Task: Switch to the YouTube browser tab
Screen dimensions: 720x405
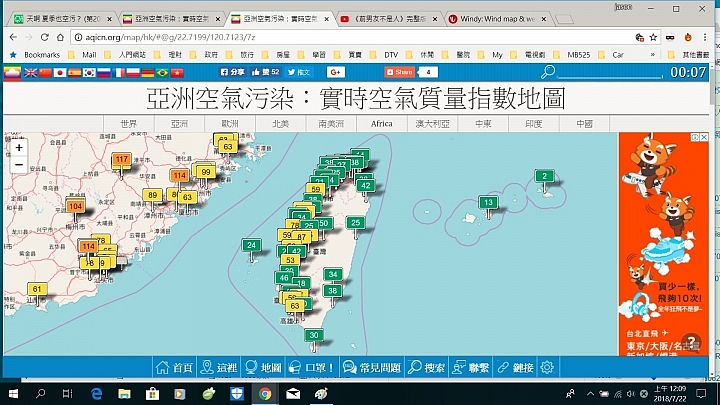Action: click(389, 19)
